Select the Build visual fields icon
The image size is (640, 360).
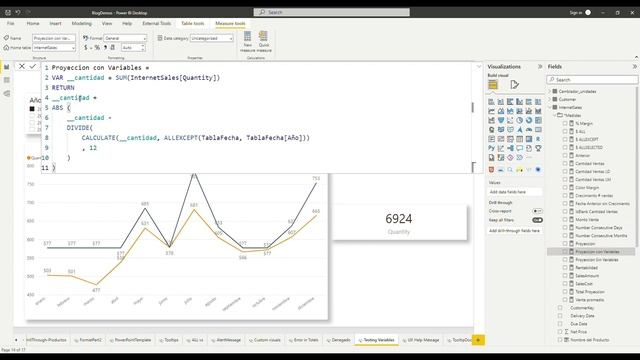point(493,84)
